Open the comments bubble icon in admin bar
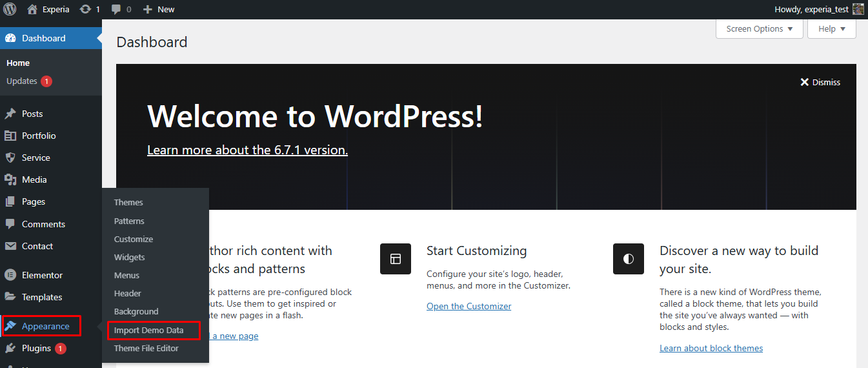 click(x=116, y=9)
